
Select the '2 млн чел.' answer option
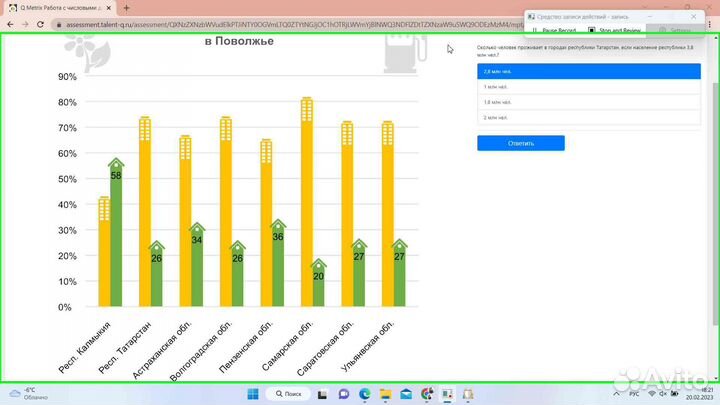tap(588, 117)
